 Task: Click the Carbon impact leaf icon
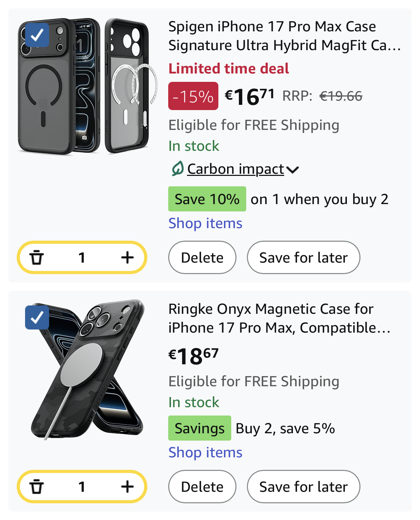pyautogui.click(x=177, y=169)
